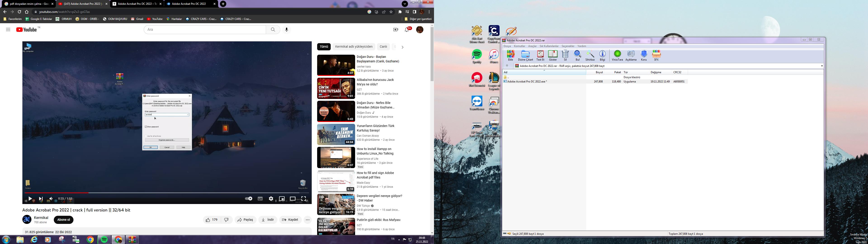This screenshot has height=244, width=868.
Task: Click the Test Et toolbar icon
Action: pyautogui.click(x=540, y=55)
